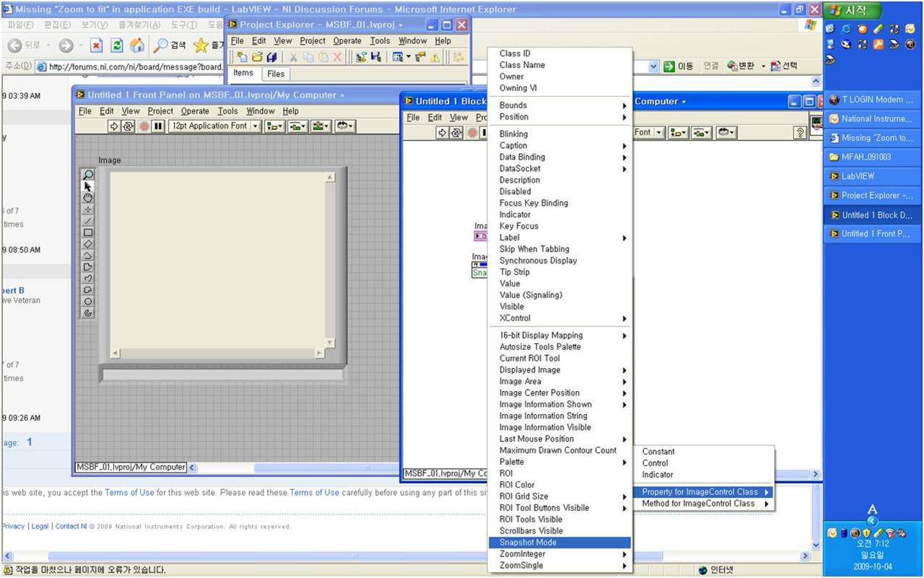
Task: Open Tools menu in Project Explorer window
Action: (380, 41)
